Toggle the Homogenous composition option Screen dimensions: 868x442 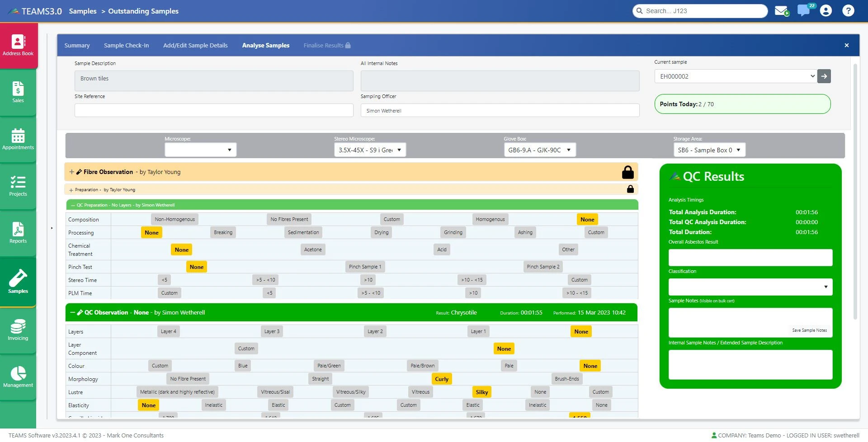tap(490, 220)
